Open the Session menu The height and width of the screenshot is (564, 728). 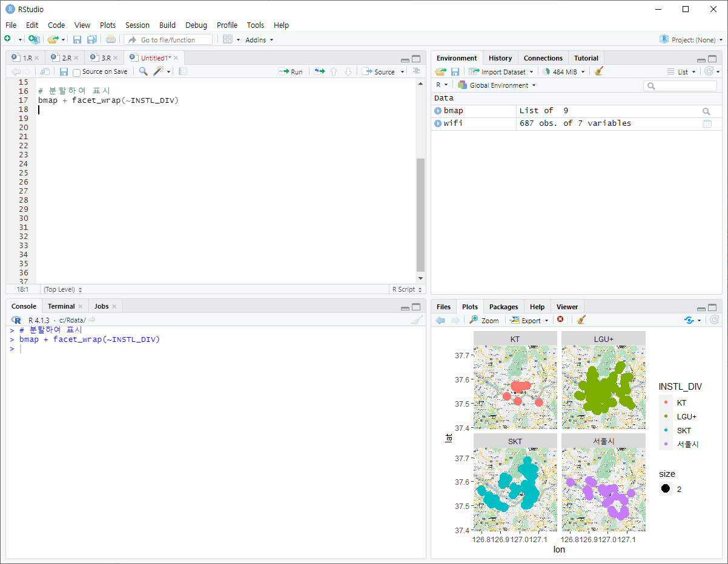point(137,25)
